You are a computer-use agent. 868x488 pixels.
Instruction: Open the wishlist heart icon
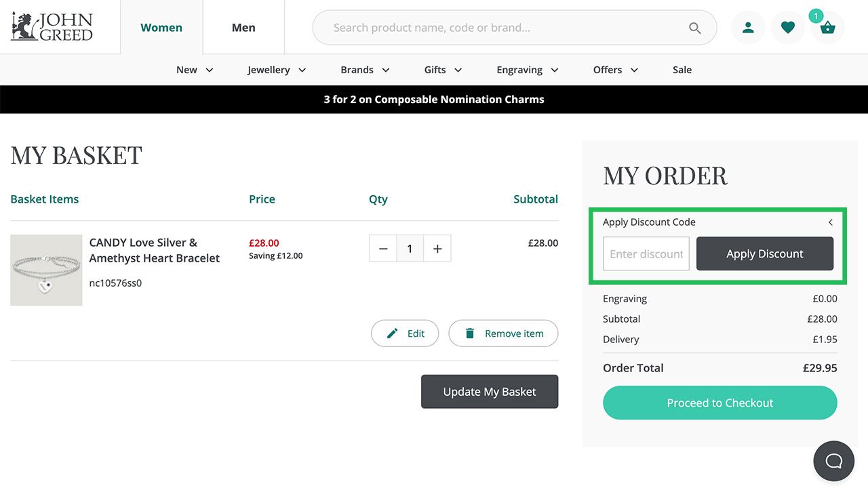[787, 28]
